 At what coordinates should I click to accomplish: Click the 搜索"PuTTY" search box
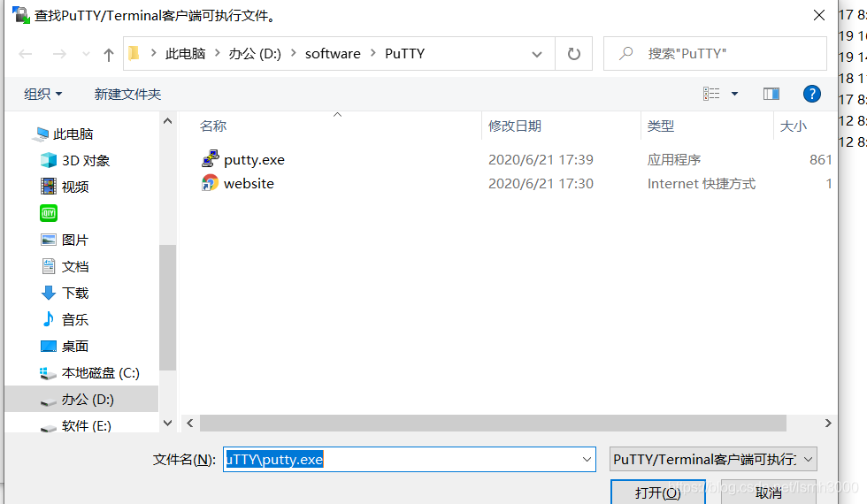click(715, 54)
